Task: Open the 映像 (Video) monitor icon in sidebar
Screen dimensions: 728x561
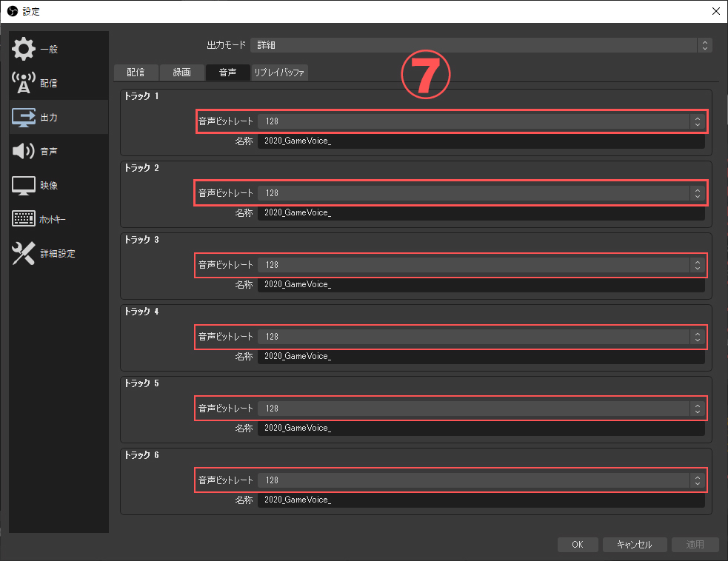Action: (x=23, y=185)
